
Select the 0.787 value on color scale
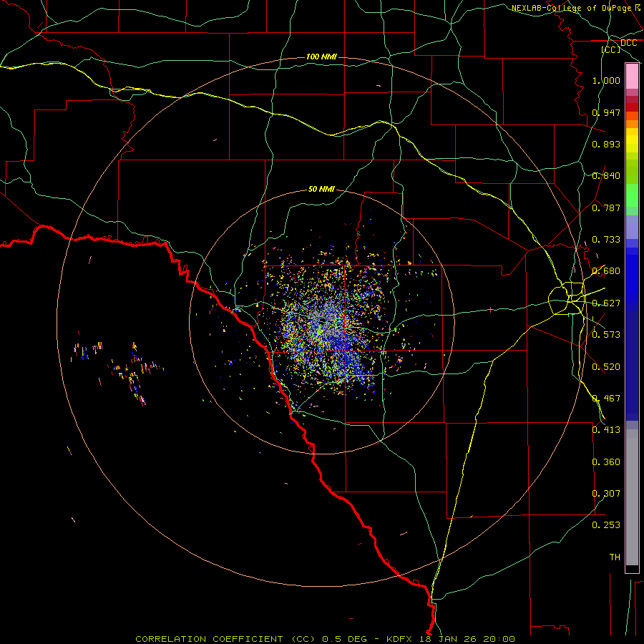[606, 208]
